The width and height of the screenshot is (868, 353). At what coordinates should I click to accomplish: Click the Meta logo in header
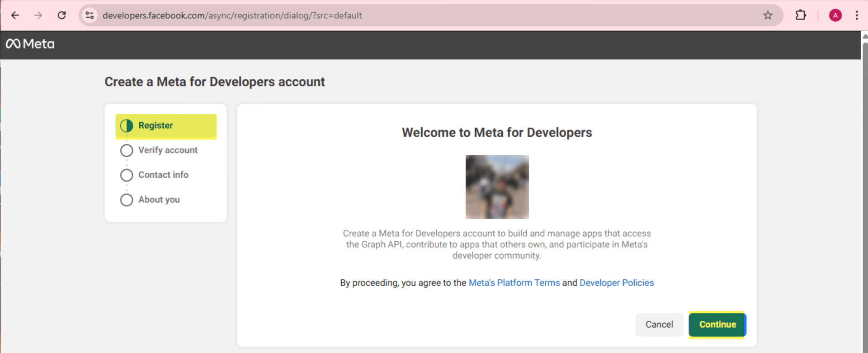(x=30, y=44)
